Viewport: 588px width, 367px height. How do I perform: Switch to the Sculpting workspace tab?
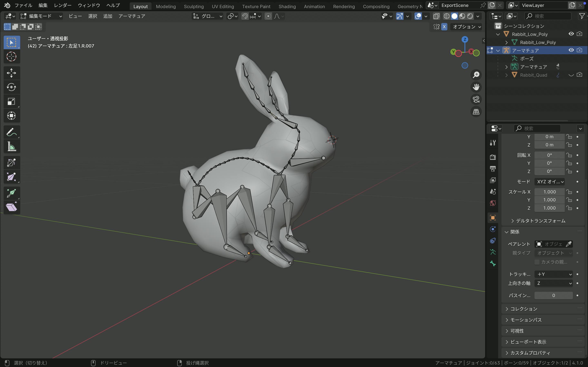pyautogui.click(x=194, y=6)
